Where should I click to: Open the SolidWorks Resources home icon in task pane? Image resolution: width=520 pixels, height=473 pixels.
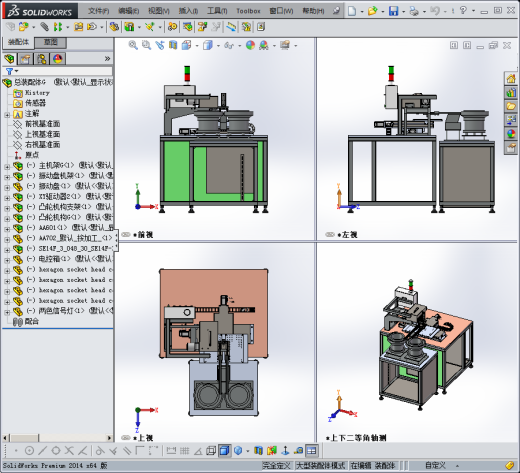click(511, 79)
